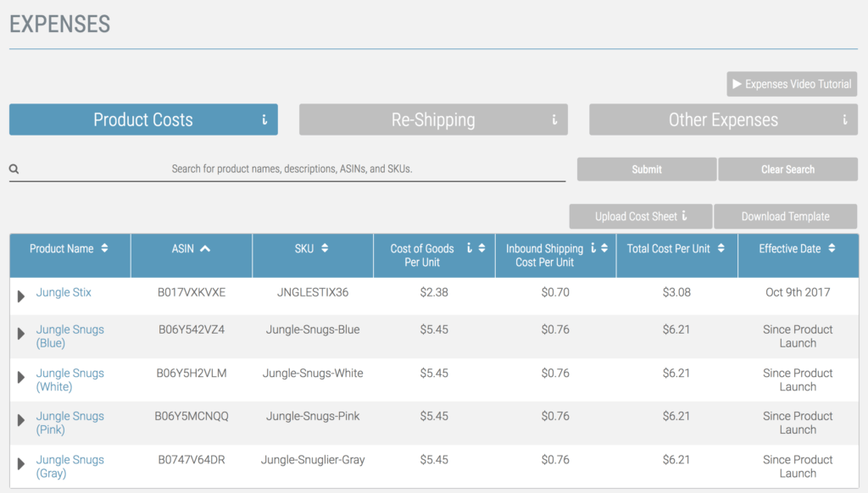The width and height of the screenshot is (868, 493).
Task: Click ASIN B0747V64DR
Action: (192, 459)
